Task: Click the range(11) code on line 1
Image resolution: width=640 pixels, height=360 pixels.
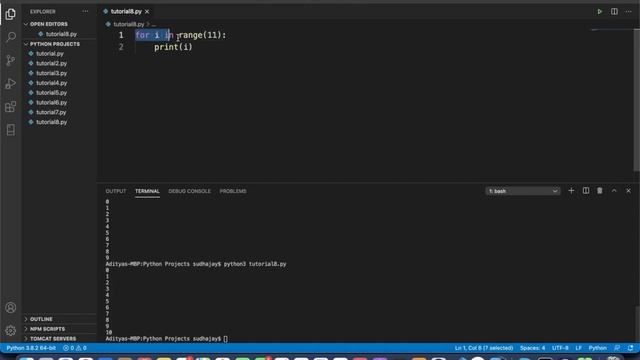Action: click(200, 35)
